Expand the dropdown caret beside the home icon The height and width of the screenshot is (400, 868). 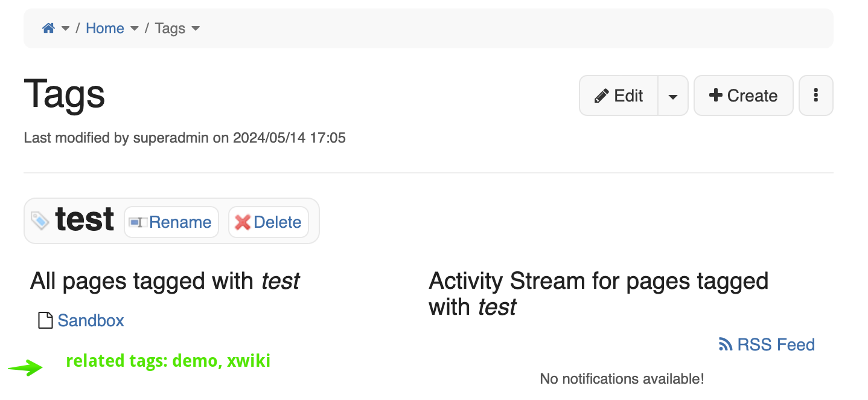(x=66, y=28)
